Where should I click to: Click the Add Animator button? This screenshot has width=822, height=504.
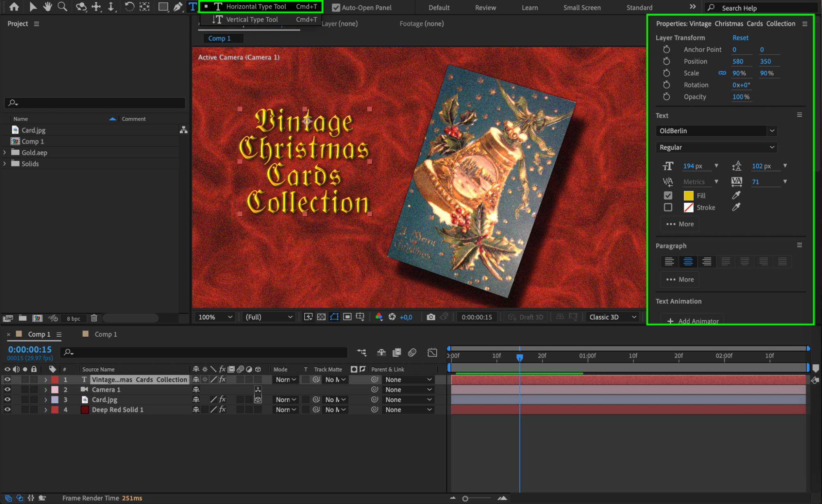(693, 321)
